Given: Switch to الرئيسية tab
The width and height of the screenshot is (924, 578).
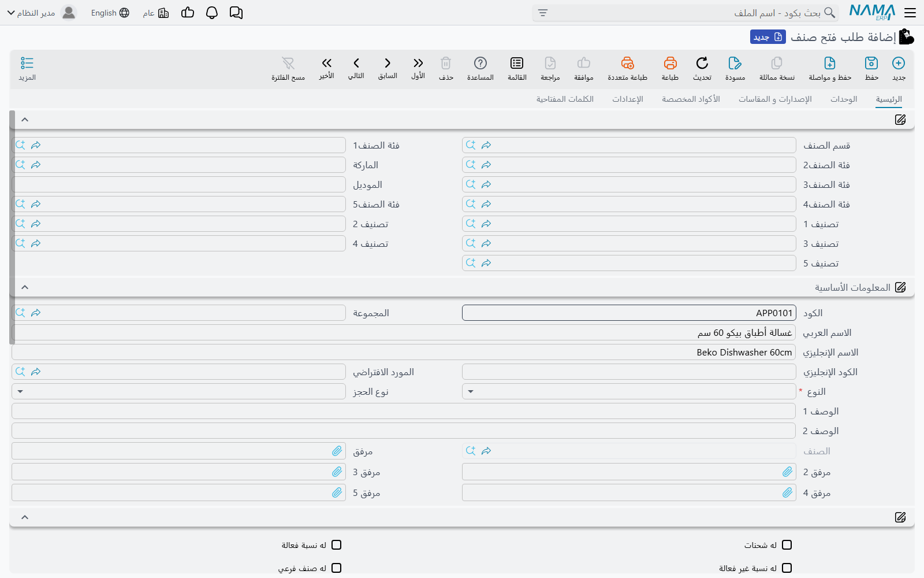Looking at the screenshot, I should coord(889,99).
